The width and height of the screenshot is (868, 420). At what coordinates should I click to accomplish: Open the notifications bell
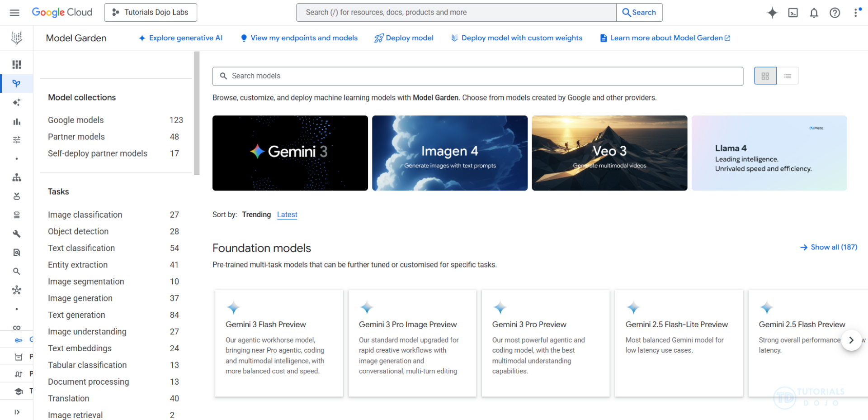[814, 13]
